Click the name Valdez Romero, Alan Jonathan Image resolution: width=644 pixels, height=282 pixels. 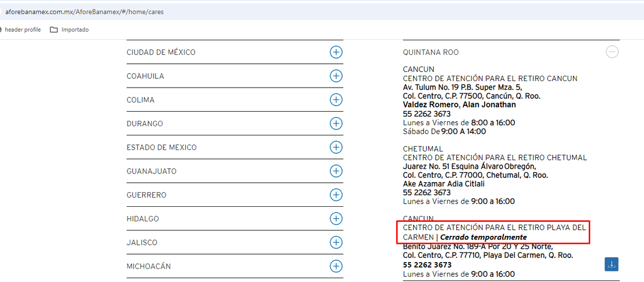point(459,105)
